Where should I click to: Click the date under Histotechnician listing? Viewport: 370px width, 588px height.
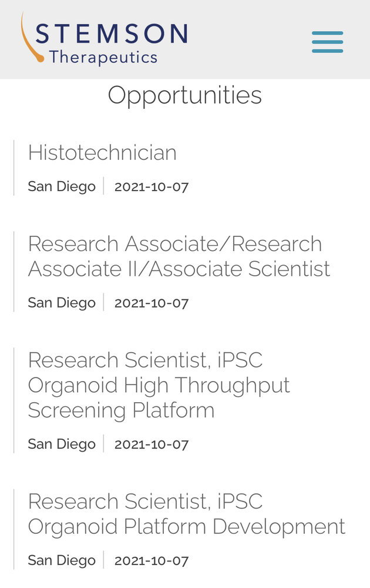[x=152, y=187]
